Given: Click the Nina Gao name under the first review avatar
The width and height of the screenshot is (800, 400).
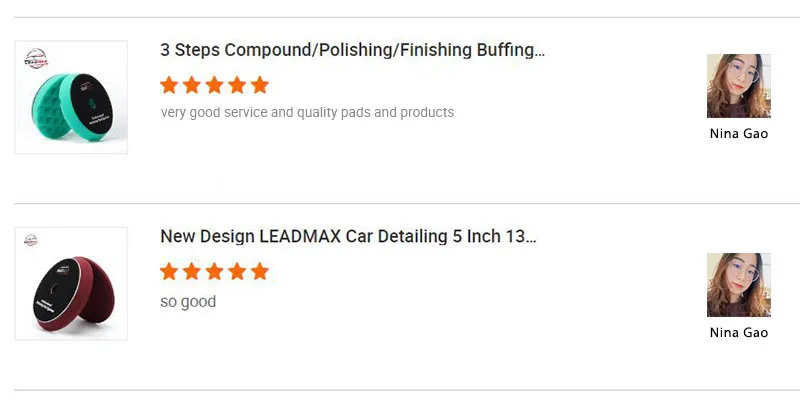Looking at the screenshot, I should click(x=738, y=133).
